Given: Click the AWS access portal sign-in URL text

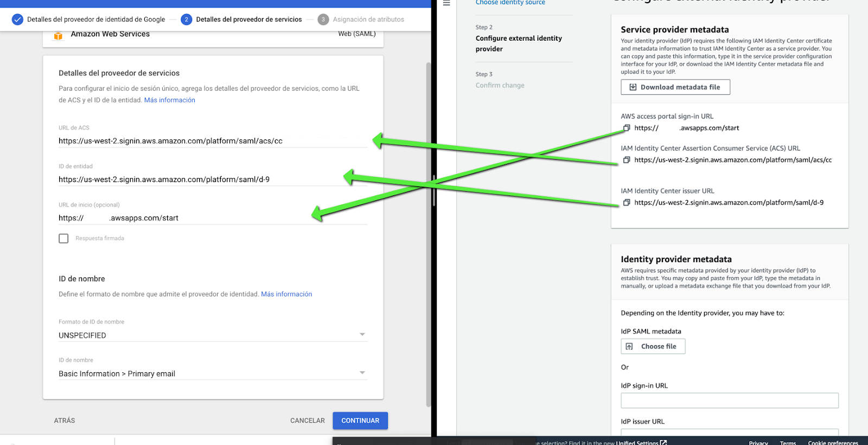Looking at the screenshot, I should tap(687, 128).
